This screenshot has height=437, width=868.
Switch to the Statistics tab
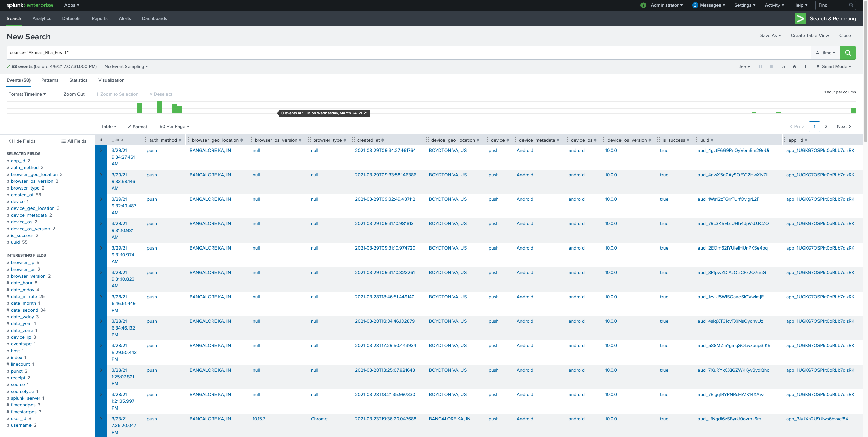click(x=78, y=80)
